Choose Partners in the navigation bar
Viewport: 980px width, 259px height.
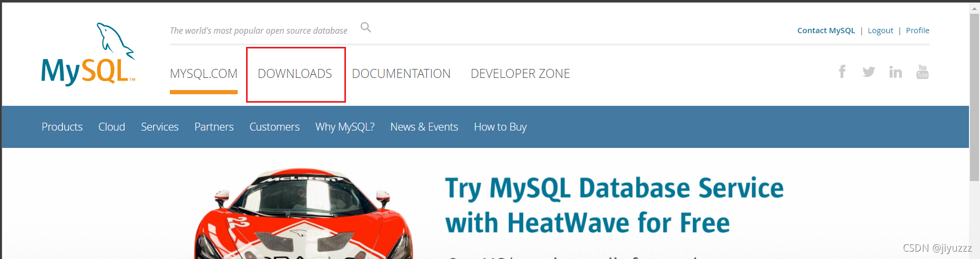click(214, 127)
